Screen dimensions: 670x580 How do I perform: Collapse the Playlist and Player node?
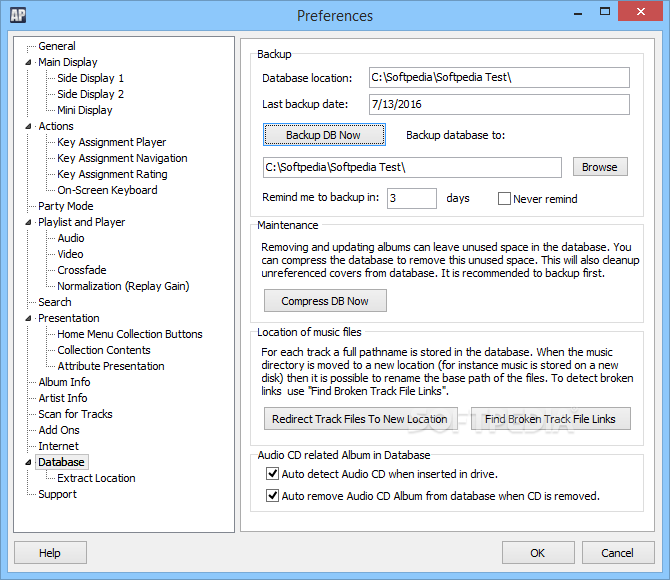click(28, 222)
